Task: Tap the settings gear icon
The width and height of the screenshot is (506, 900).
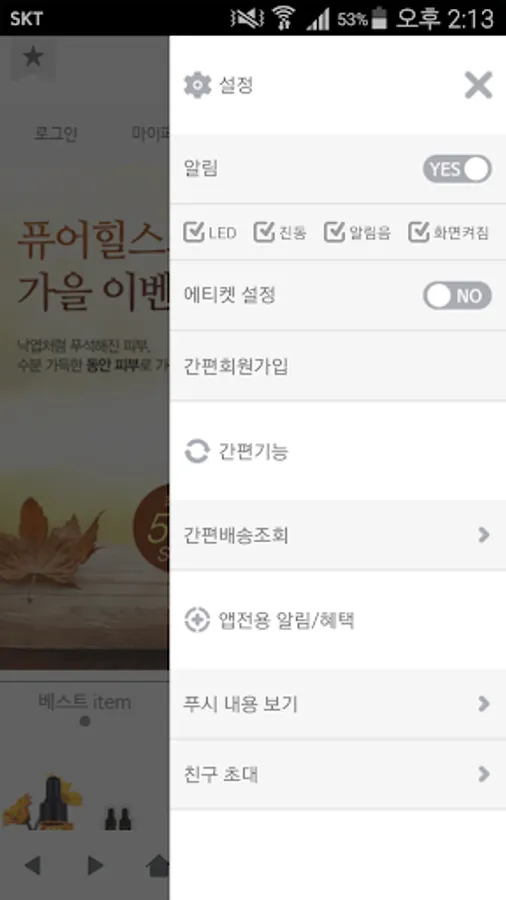Action: (x=198, y=86)
